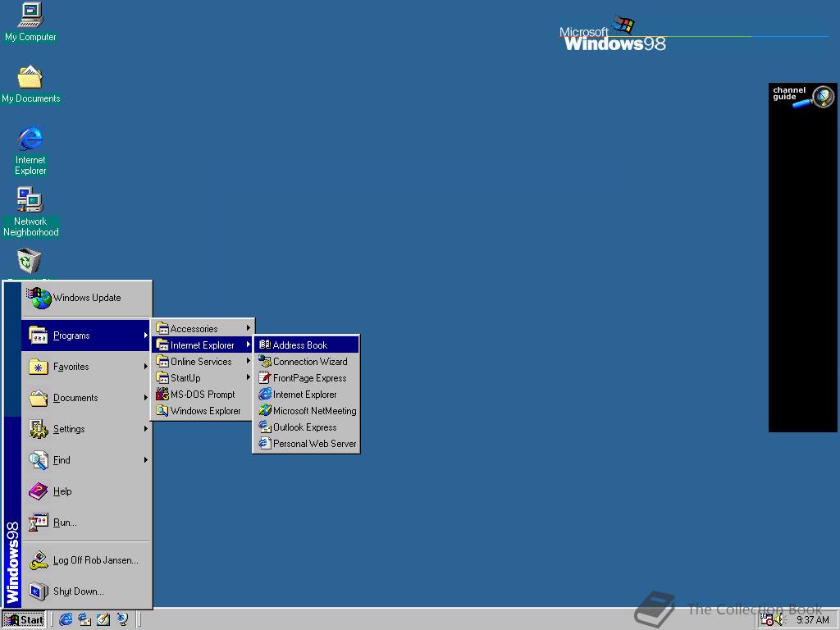Expand the Settings submenu
840x630 pixels.
point(85,429)
